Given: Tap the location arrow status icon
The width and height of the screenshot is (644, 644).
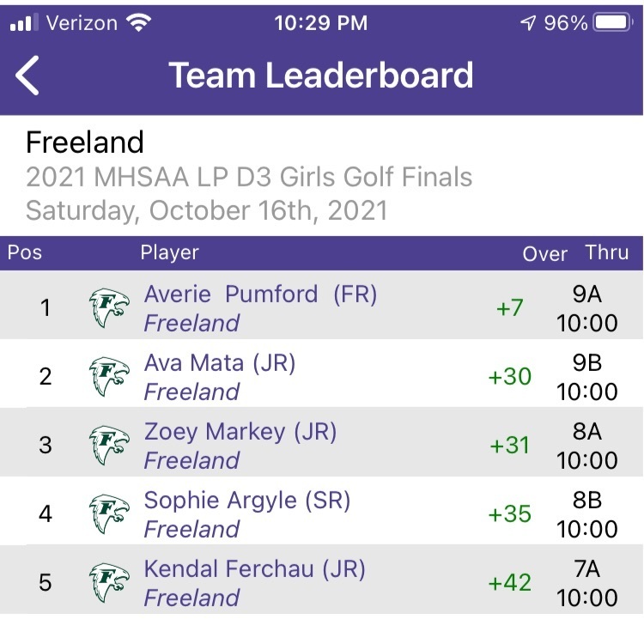Looking at the screenshot, I should point(528,22).
